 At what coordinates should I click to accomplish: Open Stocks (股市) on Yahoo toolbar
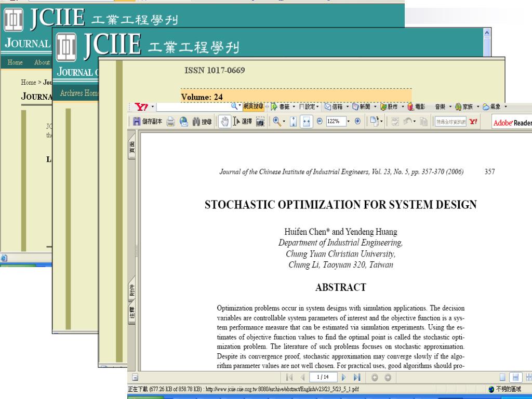coord(389,107)
